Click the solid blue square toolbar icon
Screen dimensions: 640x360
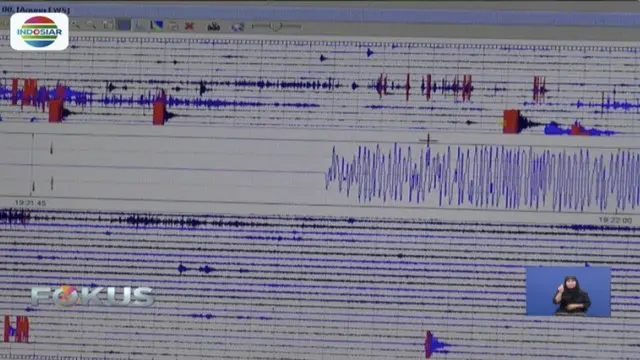124,25
